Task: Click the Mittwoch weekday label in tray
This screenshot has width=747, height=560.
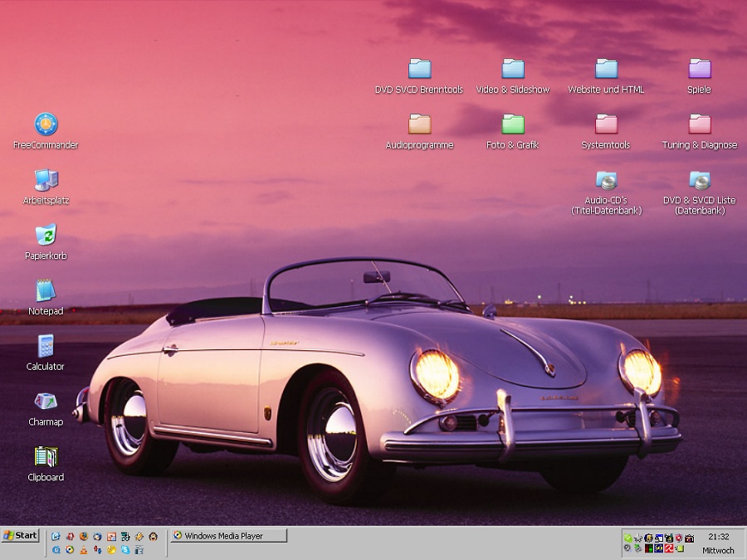Action: coord(719,551)
